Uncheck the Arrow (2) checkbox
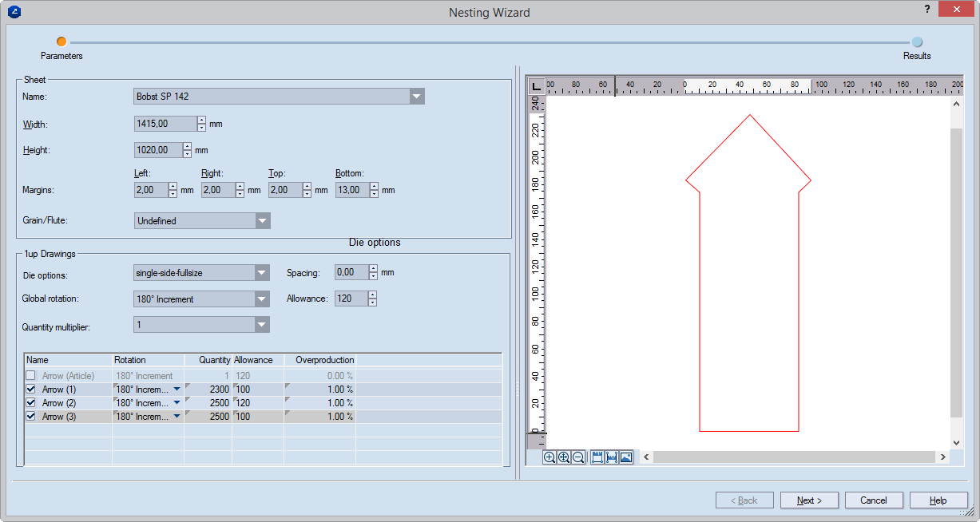Screen dimensions: 980x522 pyautogui.click(x=31, y=403)
